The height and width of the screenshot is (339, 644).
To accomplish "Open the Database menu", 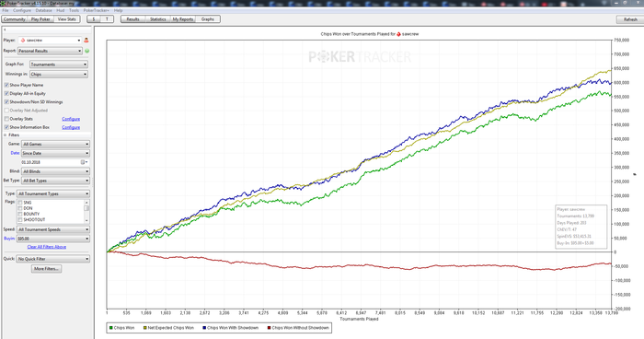I will tap(43, 10).
